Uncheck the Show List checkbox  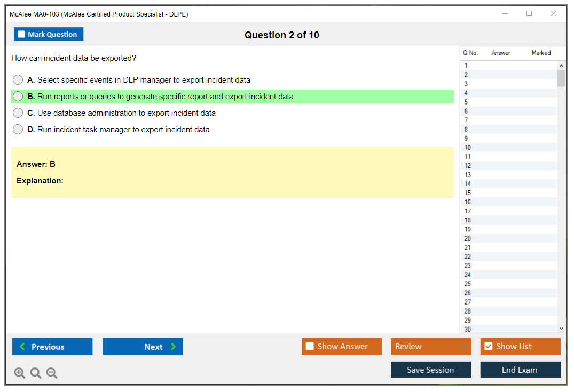(x=488, y=347)
